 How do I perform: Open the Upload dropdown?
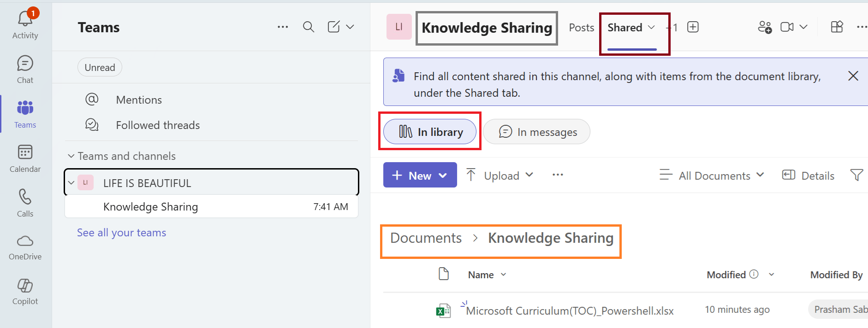click(499, 175)
